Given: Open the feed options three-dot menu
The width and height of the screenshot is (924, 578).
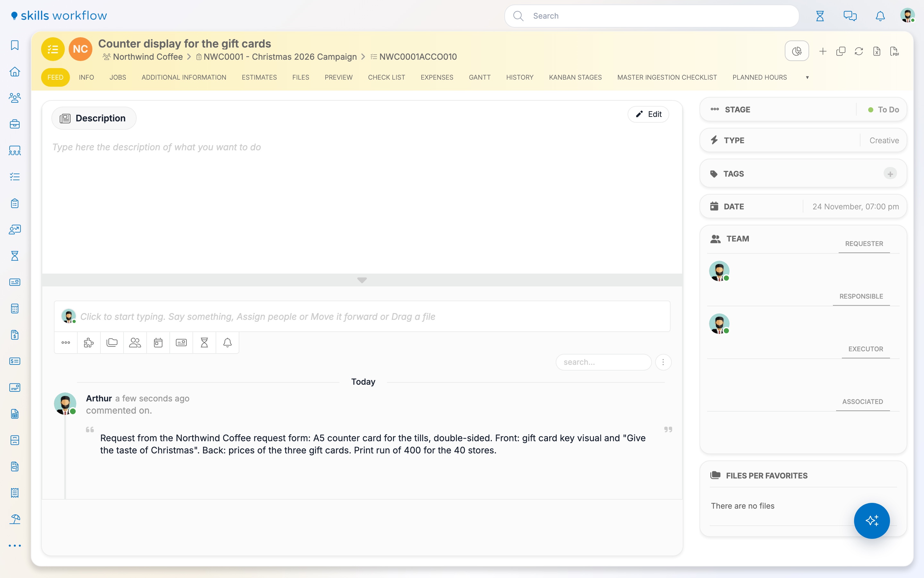Looking at the screenshot, I should pyautogui.click(x=663, y=362).
